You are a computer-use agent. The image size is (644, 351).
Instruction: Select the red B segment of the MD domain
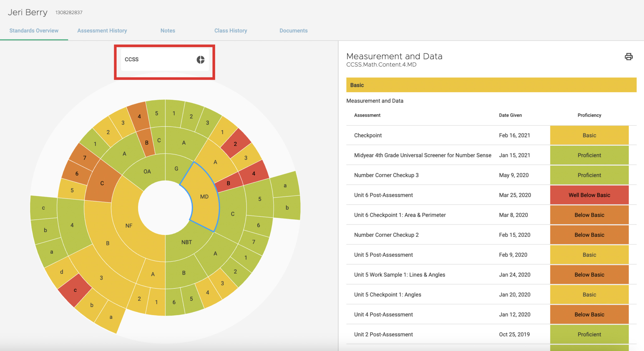pos(229,183)
